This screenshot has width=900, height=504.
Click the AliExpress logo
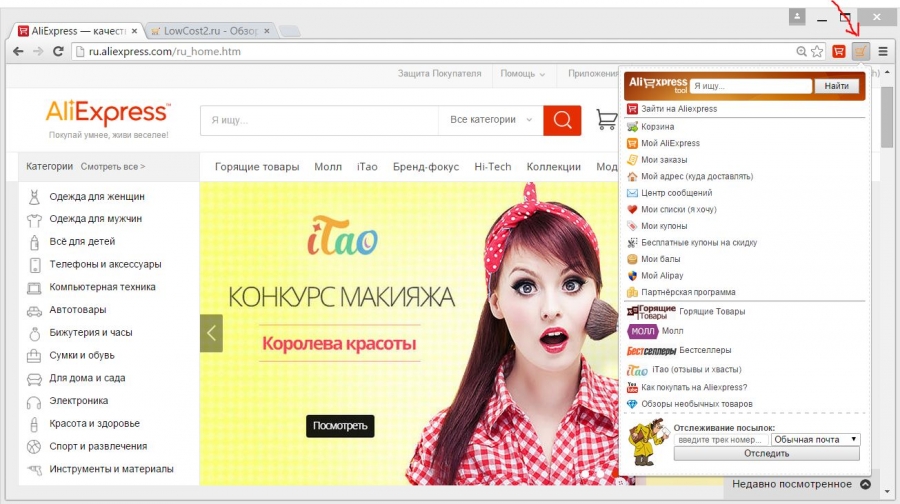tap(108, 112)
